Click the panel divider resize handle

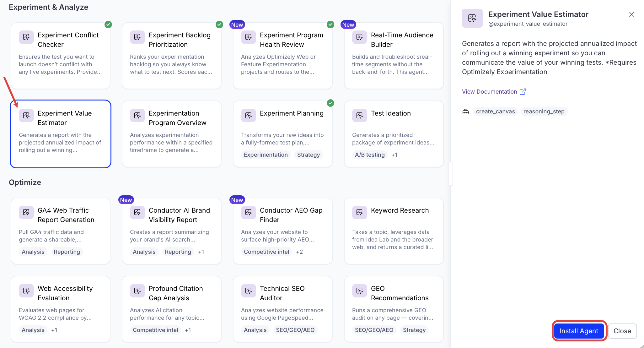[x=451, y=174]
